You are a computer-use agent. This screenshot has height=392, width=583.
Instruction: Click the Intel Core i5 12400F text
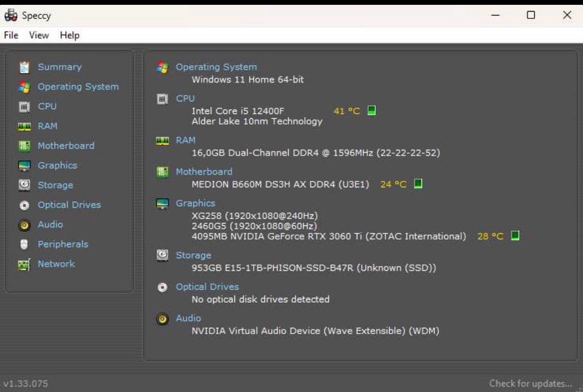click(x=237, y=111)
